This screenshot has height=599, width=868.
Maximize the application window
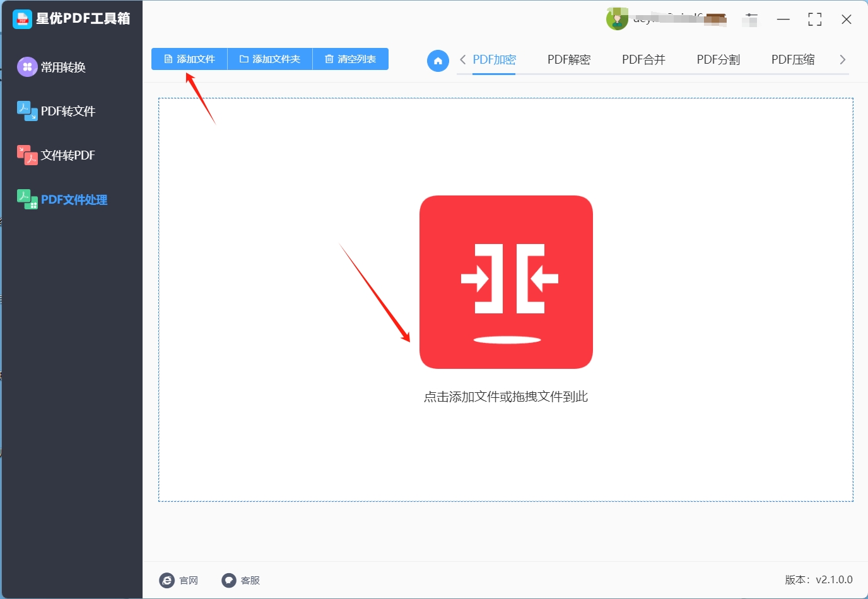tap(815, 20)
